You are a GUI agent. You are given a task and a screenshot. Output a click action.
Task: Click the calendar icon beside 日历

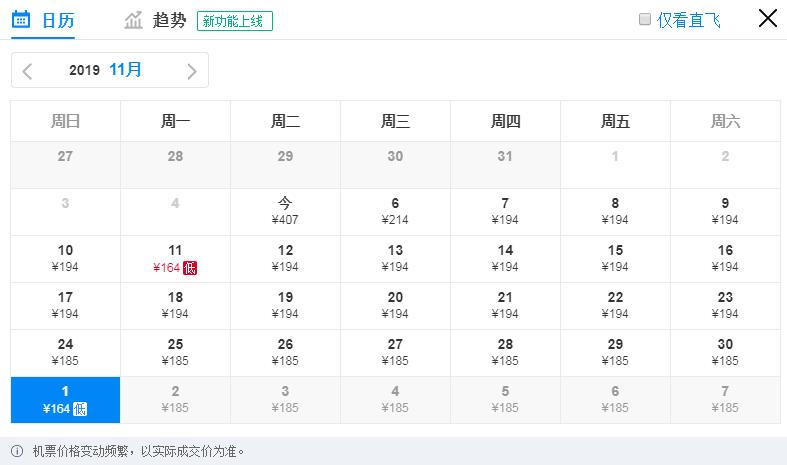(21, 19)
